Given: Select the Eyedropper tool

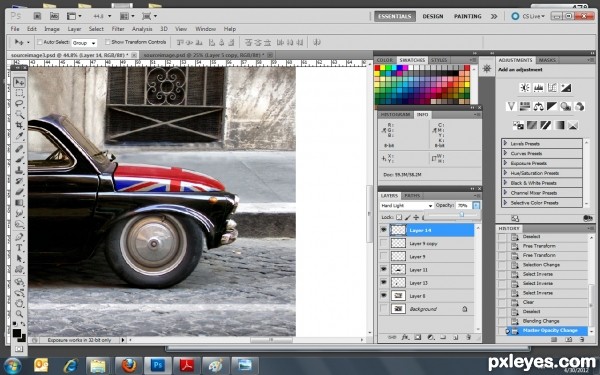Looking at the screenshot, I should 19,136.
